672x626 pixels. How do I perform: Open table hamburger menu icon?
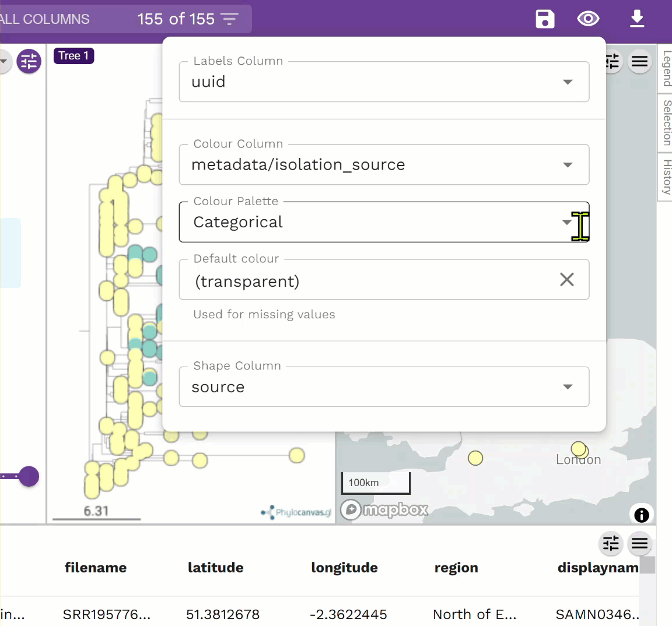click(640, 544)
